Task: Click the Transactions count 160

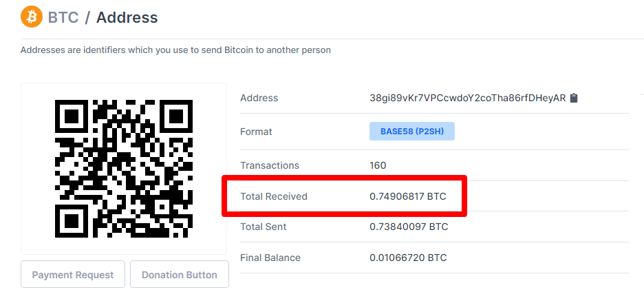Action: [x=378, y=165]
